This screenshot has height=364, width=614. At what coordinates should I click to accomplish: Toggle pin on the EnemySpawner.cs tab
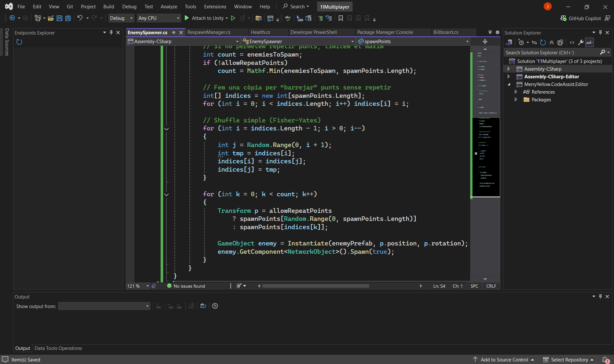[174, 32]
